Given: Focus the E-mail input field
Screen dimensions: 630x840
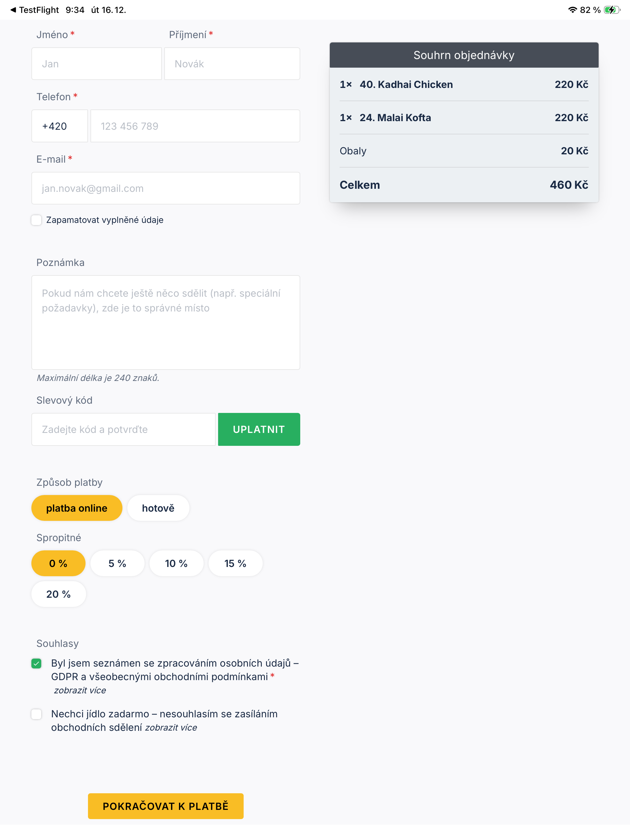Looking at the screenshot, I should tap(166, 188).
